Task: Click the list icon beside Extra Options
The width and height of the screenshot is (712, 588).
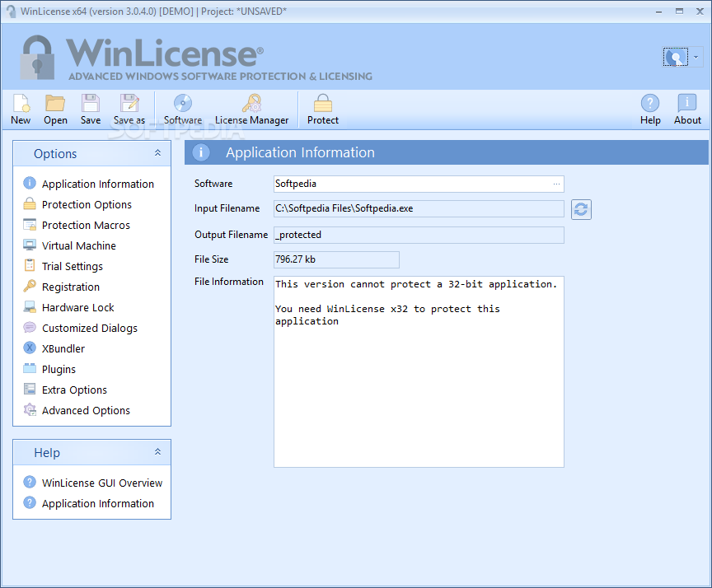Action: [x=30, y=389]
